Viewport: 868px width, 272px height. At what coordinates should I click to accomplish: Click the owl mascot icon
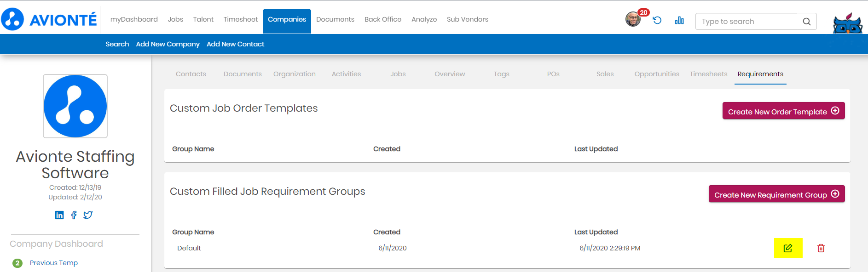click(x=848, y=23)
